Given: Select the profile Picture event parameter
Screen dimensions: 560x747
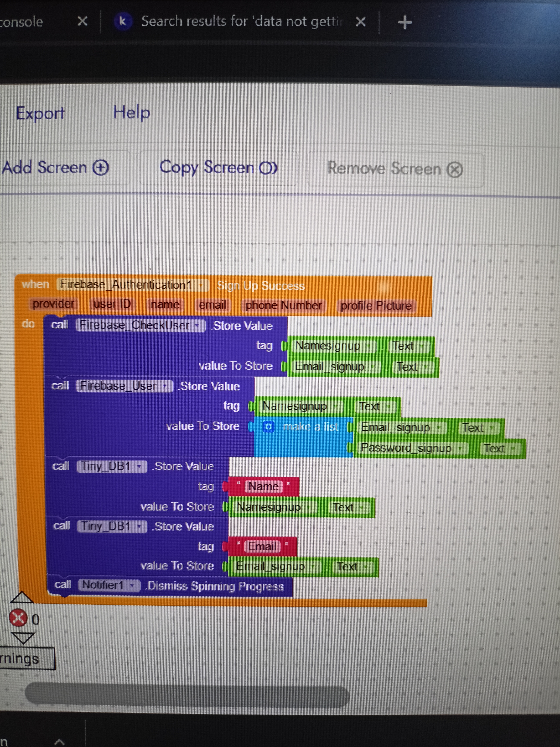Looking at the screenshot, I should 376,306.
